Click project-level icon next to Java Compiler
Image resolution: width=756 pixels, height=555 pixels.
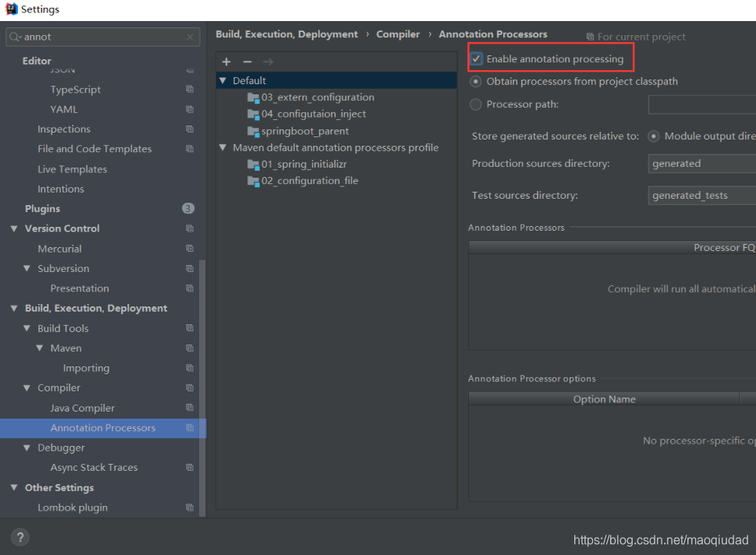click(190, 408)
